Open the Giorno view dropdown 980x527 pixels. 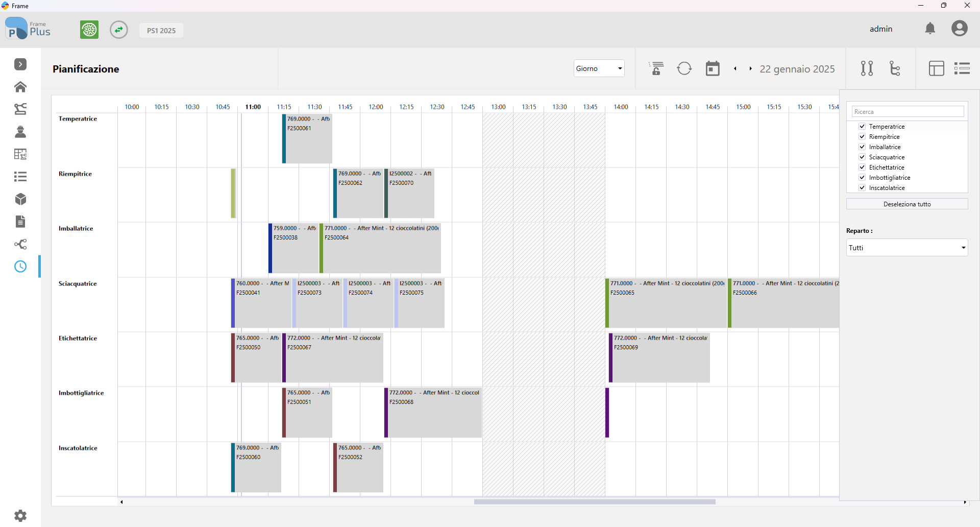pos(599,68)
